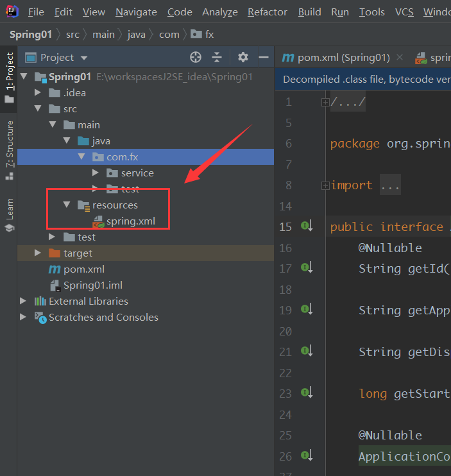Open the Build menu

click(310, 12)
